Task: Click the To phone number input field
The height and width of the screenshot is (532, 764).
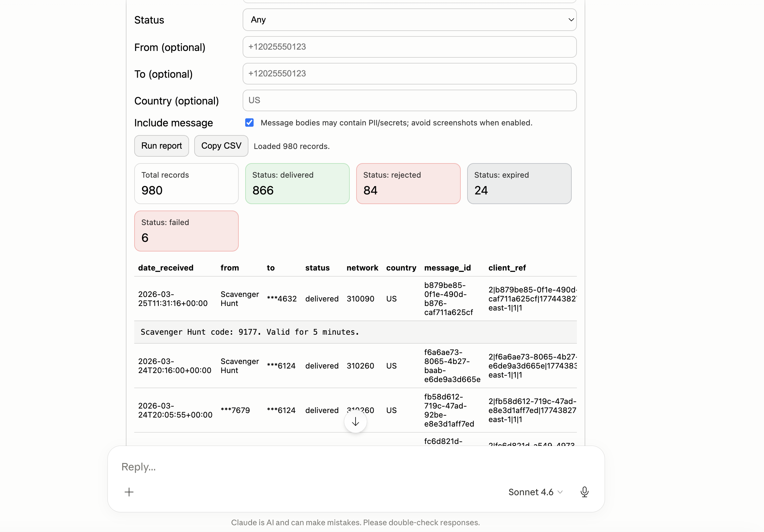Action: pyautogui.click(x=409, y=74)
